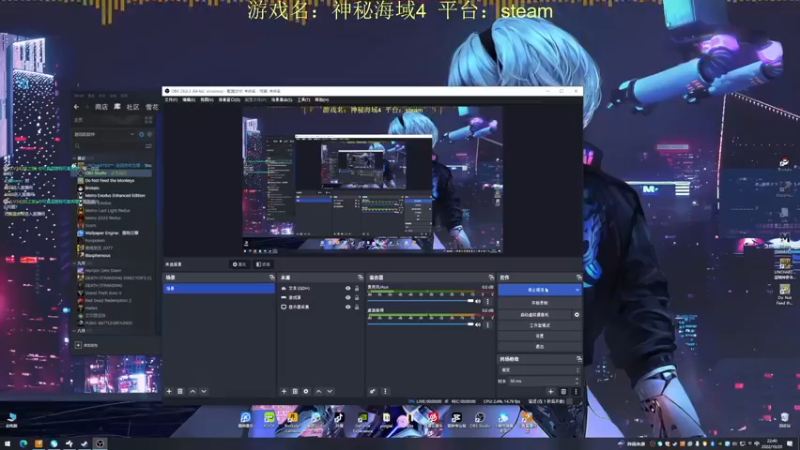Adjust the Mic/Aux volume slider

click(x=420, y=301)
